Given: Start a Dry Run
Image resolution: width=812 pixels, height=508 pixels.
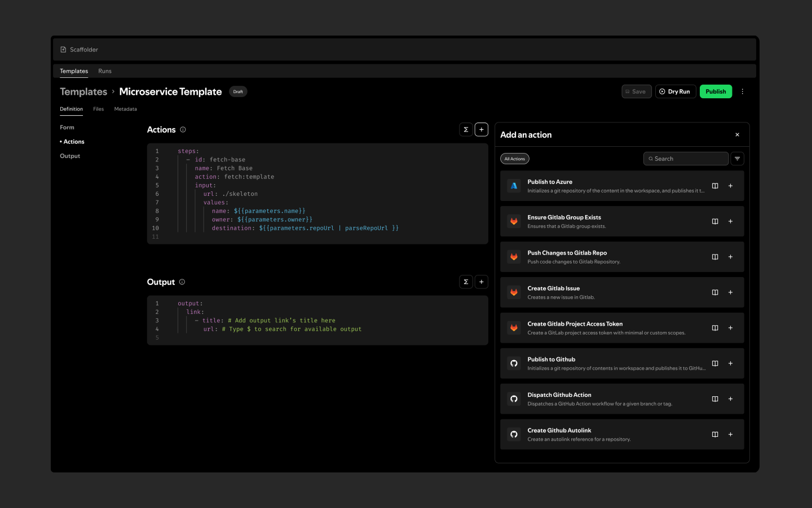Looking at the screenshot, I should [676, 91].
